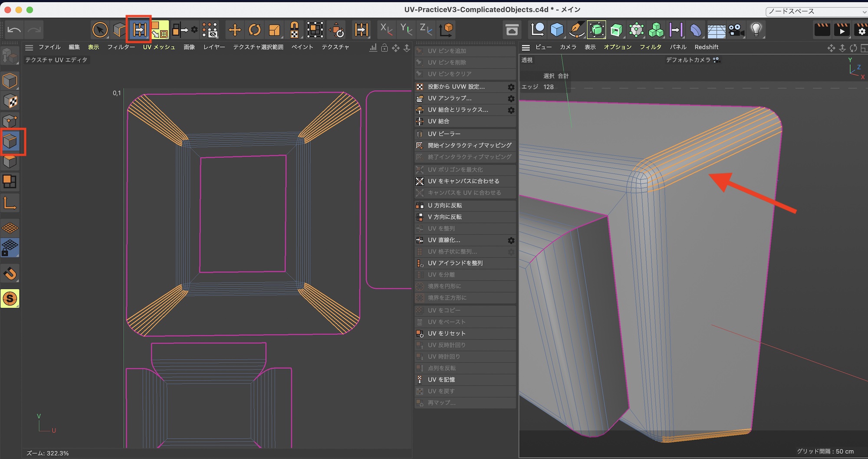This screenshot has height=459, width=868.
Task: Open the viewport カメラ menu
Action: coord(568,47)
